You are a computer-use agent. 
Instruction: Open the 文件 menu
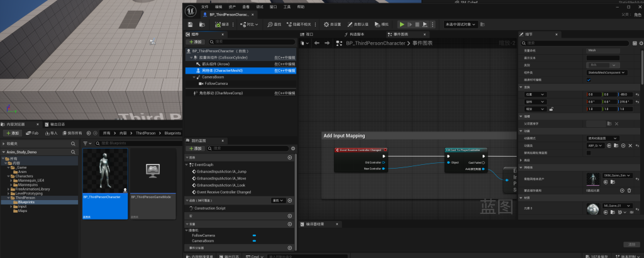204,7
